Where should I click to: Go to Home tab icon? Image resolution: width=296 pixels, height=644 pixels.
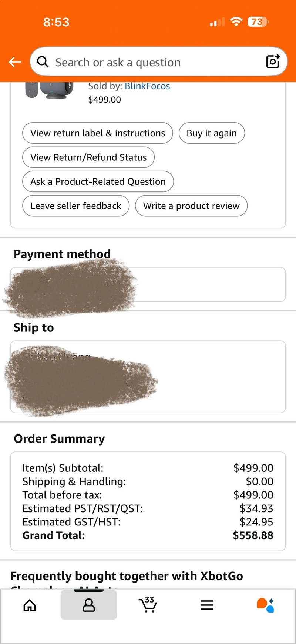click(x=30, y=605)
